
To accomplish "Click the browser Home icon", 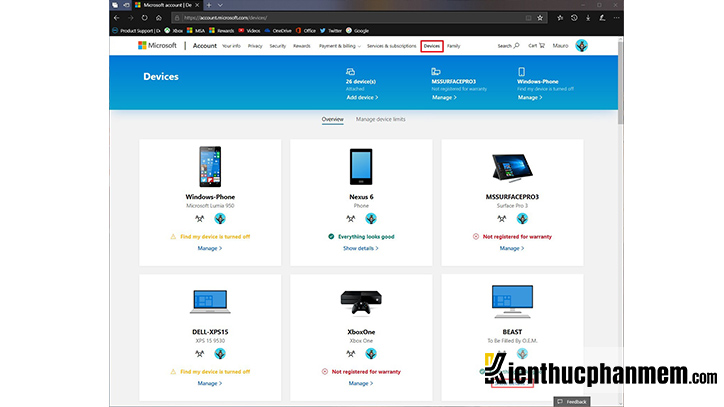I will pyautogui.click(x=159, y=18).
